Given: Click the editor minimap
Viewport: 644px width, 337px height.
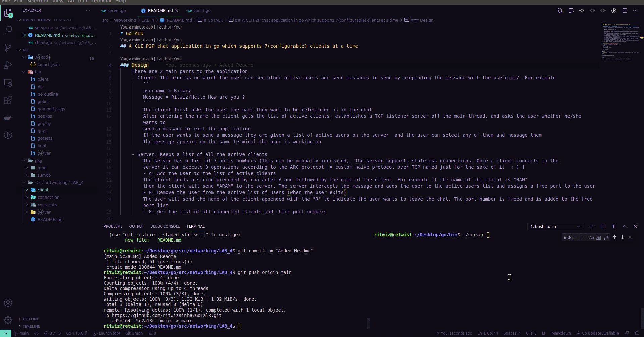Looking at the screenshot, I should click(621, 42).
